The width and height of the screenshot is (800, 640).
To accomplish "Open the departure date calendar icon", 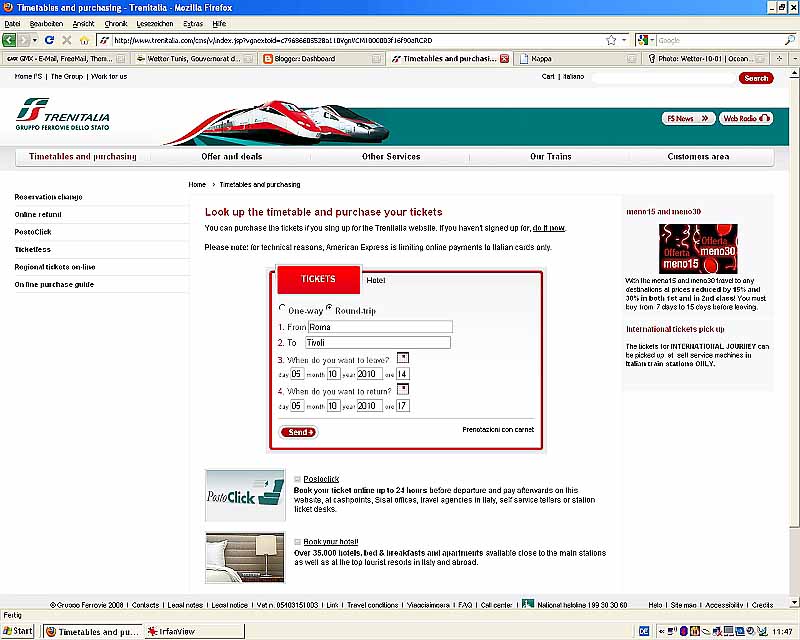I will click(x=403, y=358).
